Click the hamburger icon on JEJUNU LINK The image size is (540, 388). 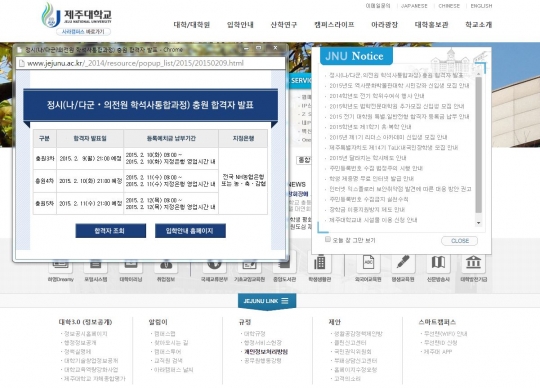285,301
